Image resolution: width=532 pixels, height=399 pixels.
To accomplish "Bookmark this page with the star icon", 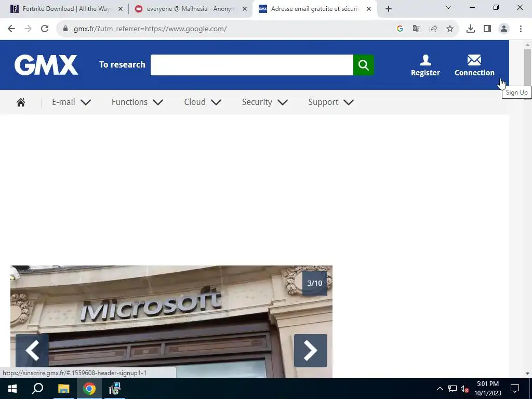I will [450, 29].
